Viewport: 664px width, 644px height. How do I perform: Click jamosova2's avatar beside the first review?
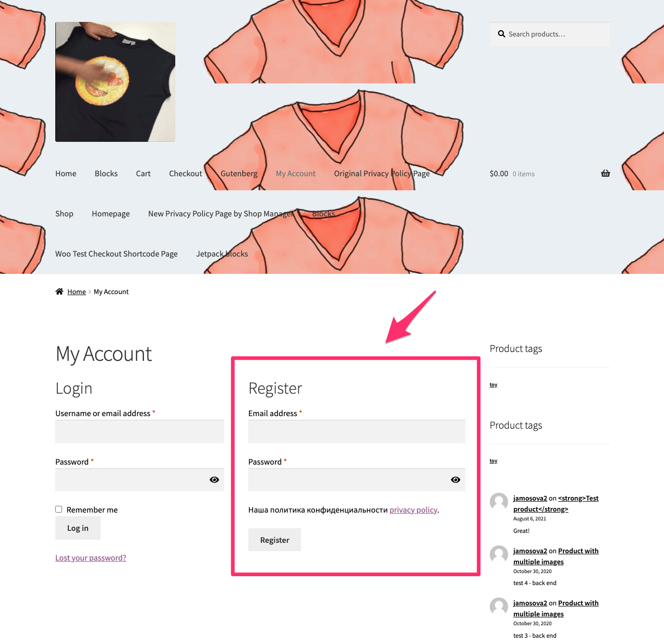point(498,502)
